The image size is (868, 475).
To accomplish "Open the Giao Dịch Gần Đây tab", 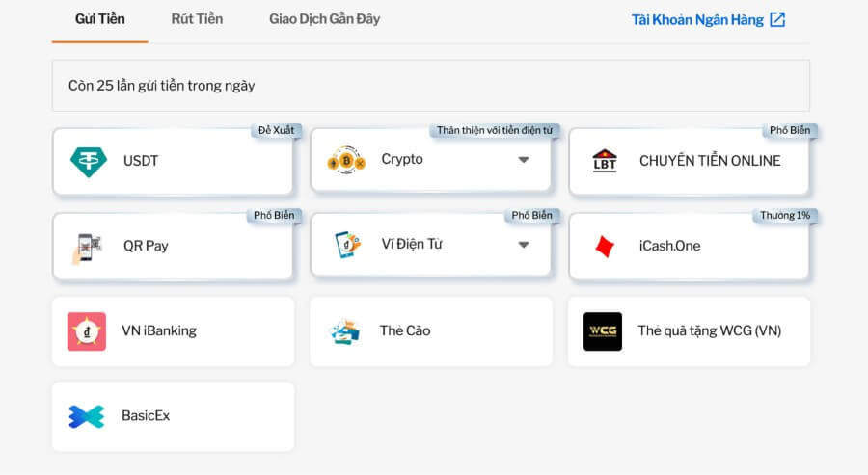I will pyautogui.click(x=324, y=19).
